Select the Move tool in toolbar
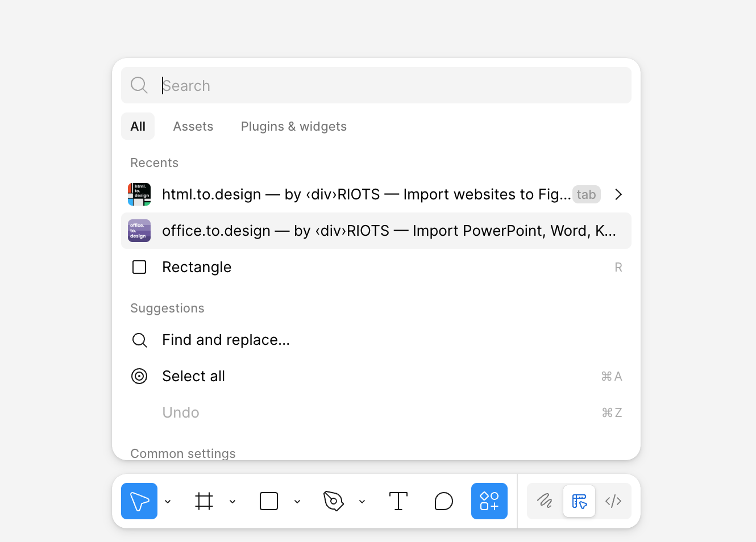 [139, 501]
